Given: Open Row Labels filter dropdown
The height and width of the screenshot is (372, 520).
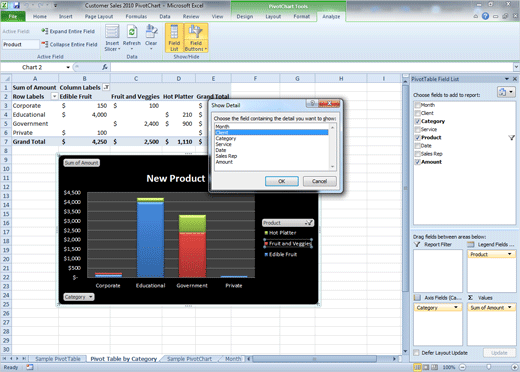Looking at the screenshot, I should click(54, 96).
